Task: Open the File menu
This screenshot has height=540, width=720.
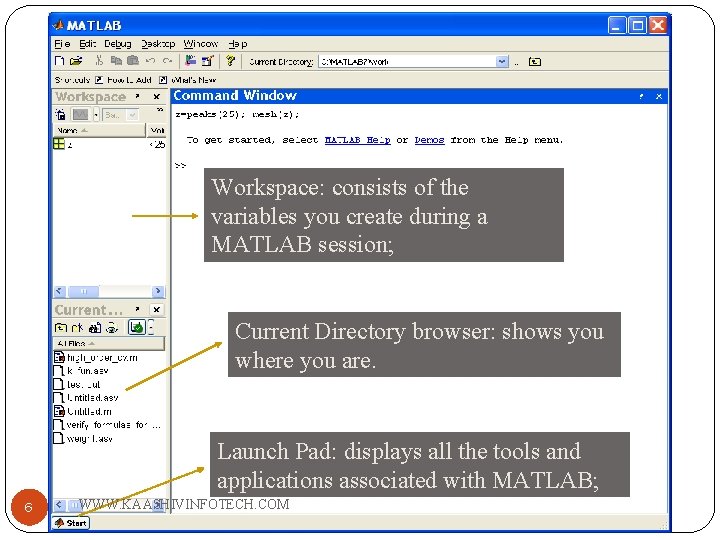Action: click(62, 44)
